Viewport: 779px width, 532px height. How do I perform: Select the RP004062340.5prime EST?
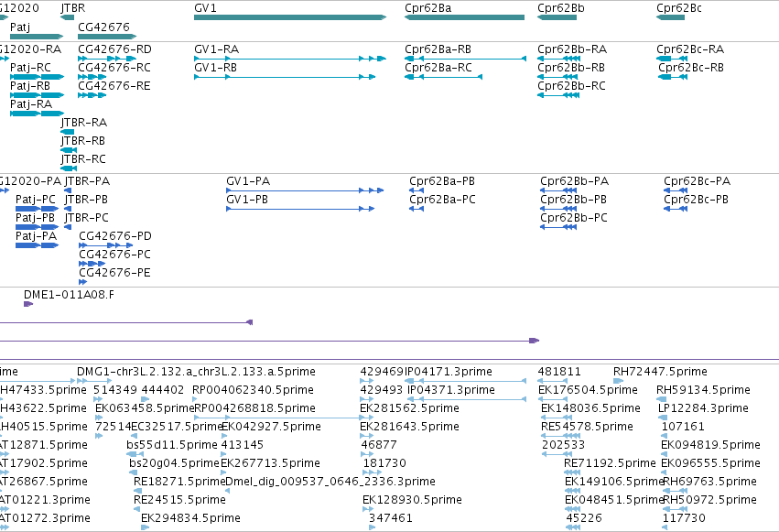[197, 399]
